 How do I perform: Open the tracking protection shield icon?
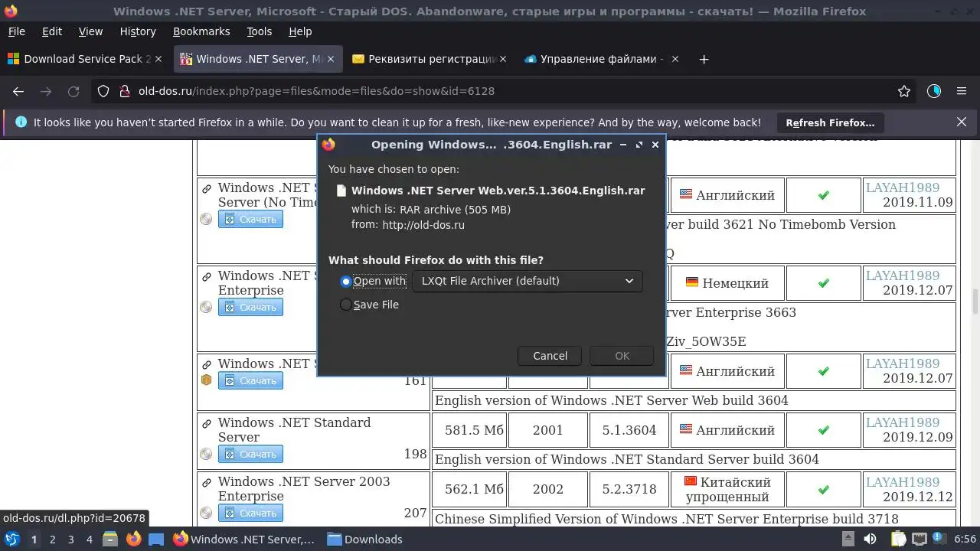pos(103,91)
